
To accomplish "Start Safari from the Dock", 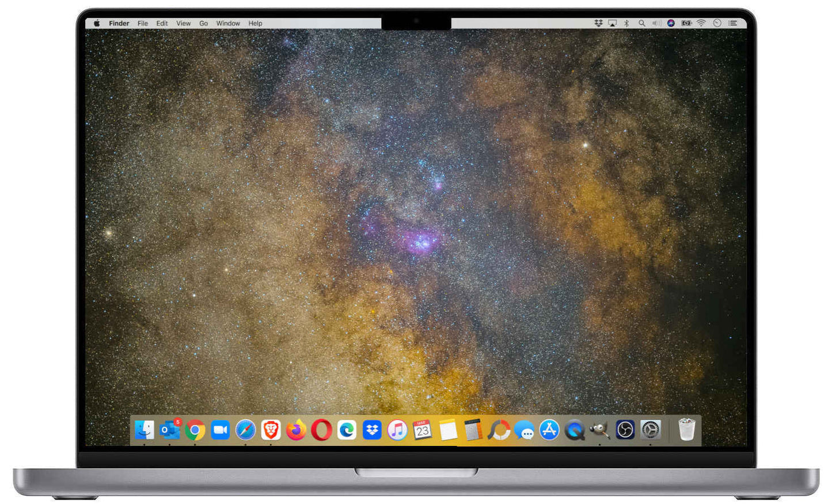I will 245,430.
